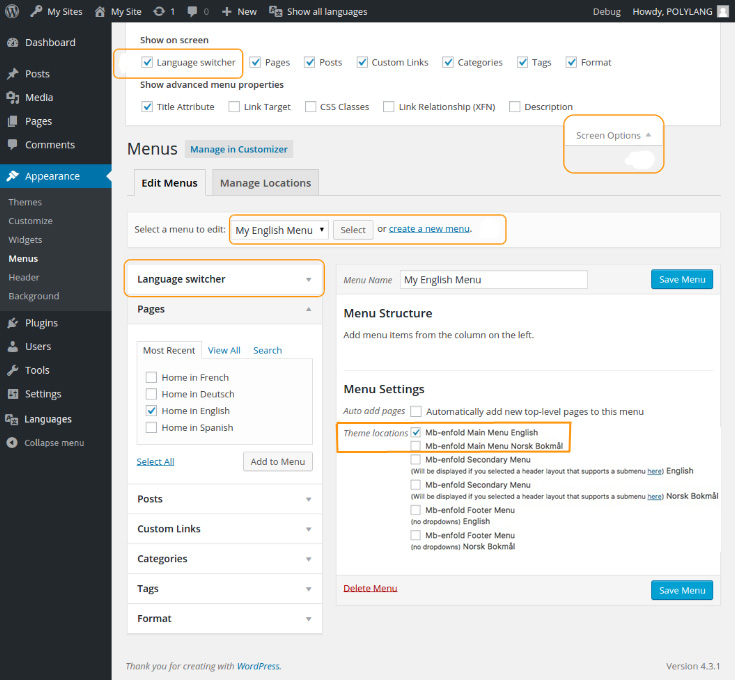Viewport: 735px width, 680px height.
Task: Open the My English Menu dropdown
Action: 280,230
